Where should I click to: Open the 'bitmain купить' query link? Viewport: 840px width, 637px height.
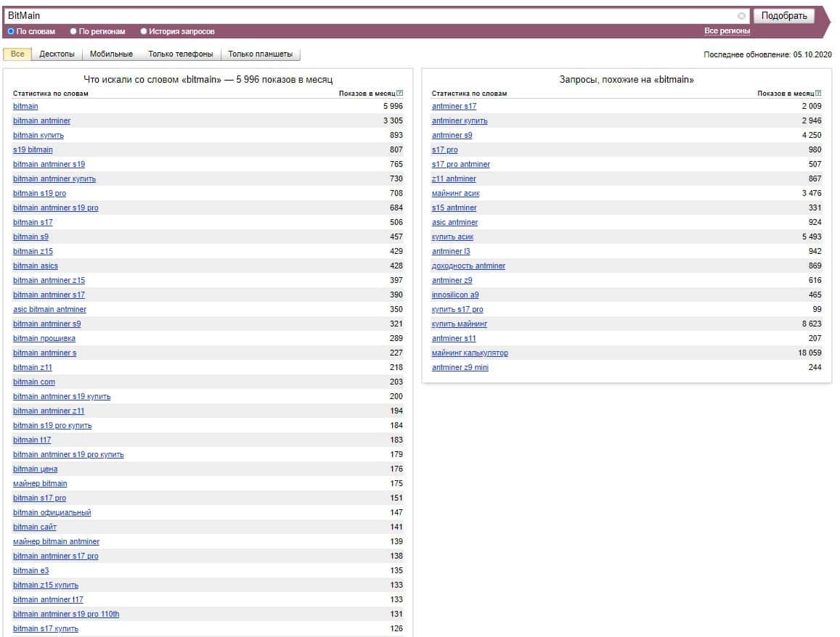(38, 135)
